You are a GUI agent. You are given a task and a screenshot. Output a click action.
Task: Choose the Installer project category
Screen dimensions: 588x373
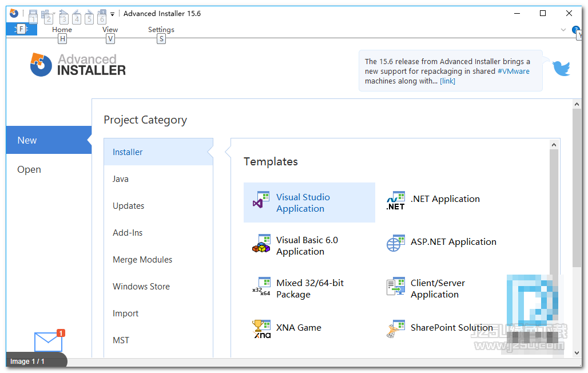click(x=158, y=152)
